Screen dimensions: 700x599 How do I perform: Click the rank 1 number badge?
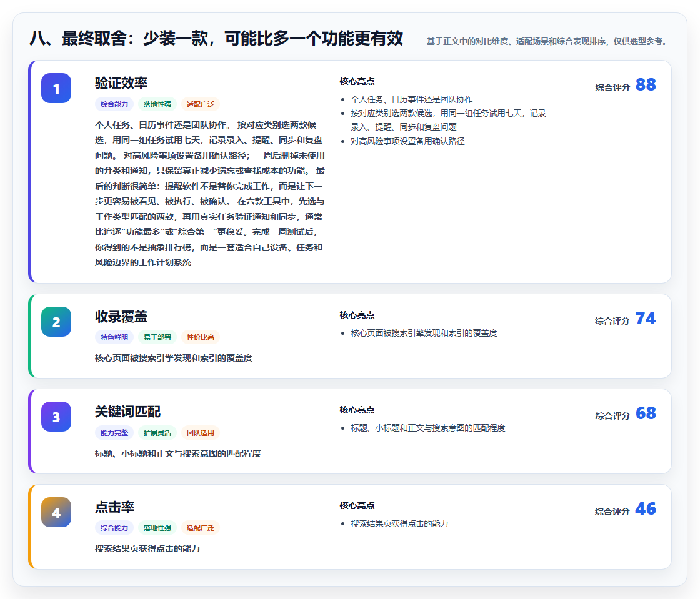pos(56,88)
